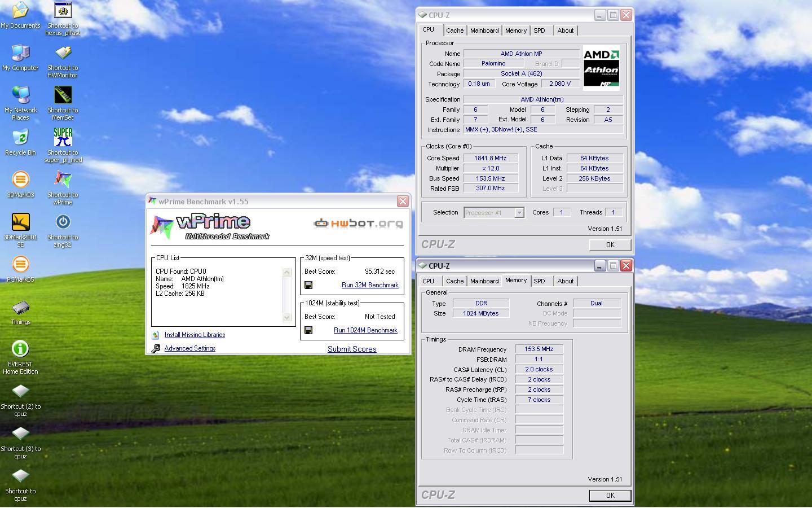812x508 pixels.
Task: Click the Core Voltage 2.080 V field
Action: point(560,84)
